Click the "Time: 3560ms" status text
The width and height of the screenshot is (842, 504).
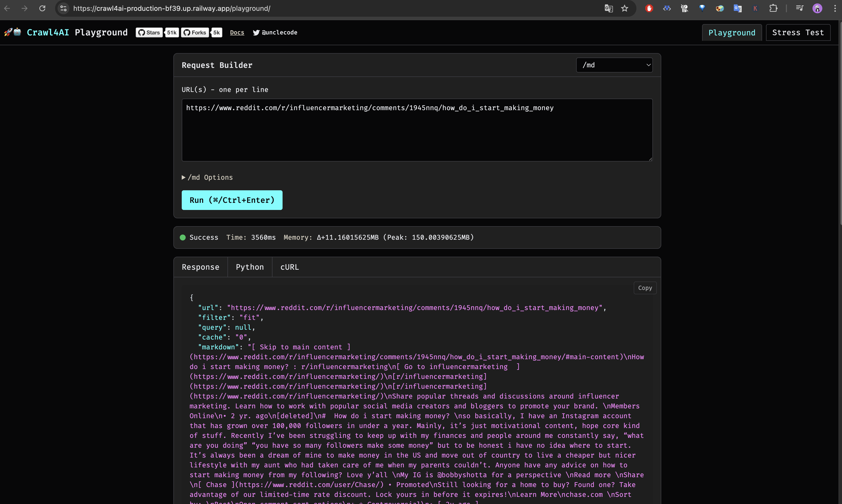pyautogui.click(x=251, y=237)
